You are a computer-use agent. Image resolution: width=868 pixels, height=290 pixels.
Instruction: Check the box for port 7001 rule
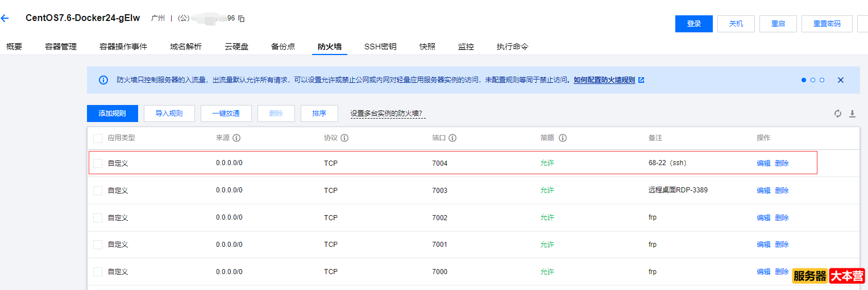(98, 245)
